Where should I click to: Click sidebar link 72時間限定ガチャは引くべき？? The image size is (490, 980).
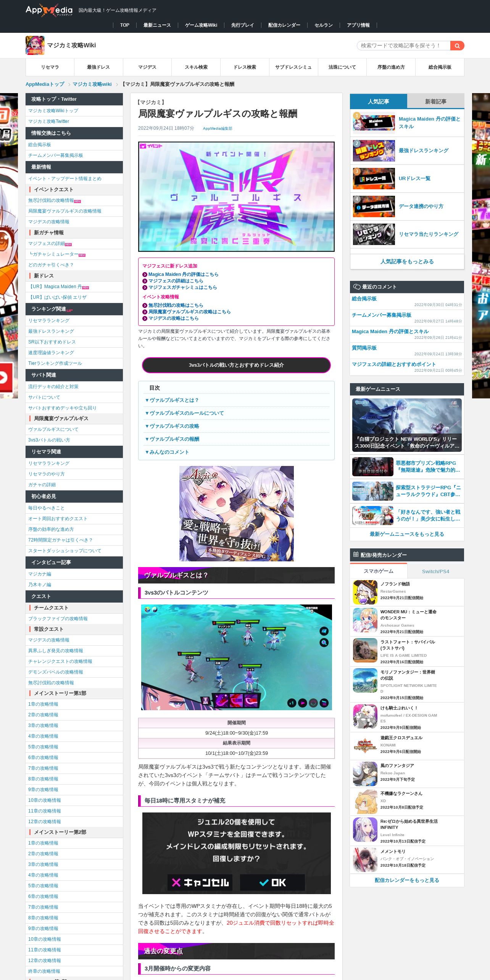60,540
